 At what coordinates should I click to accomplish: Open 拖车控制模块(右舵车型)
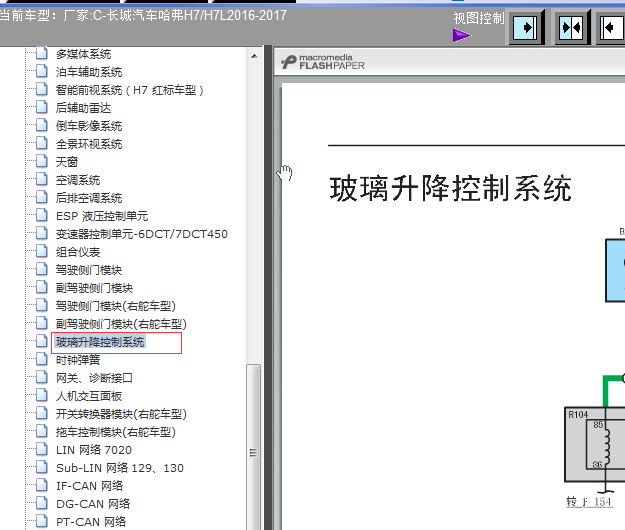[x=116, y=432]
